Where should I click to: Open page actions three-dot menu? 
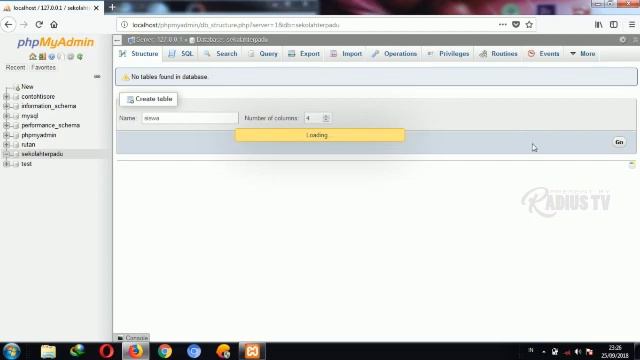pos(503,24)
